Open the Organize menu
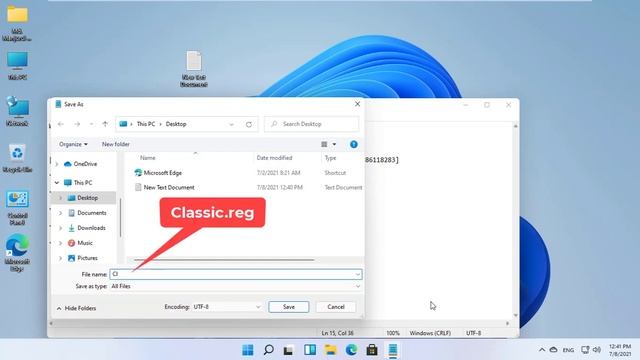Screen dimensions: 640x360 coord(73,144)
